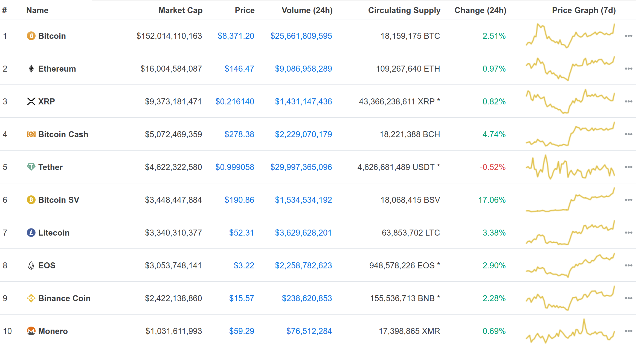Viewport: 644px width, 346px height.
Task: Open the Monero name link
Action: tap(53, 331)
